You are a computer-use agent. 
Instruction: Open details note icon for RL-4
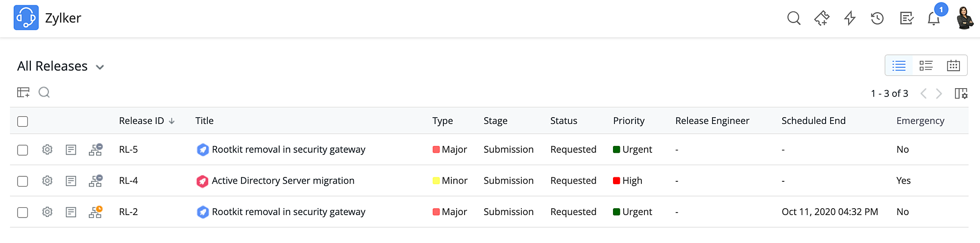pos(71,181)
